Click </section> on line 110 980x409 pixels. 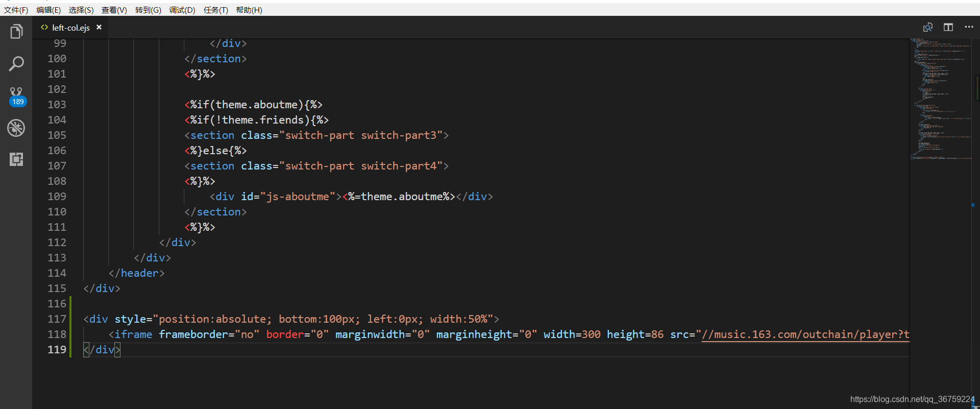click(x=215, y=212)
